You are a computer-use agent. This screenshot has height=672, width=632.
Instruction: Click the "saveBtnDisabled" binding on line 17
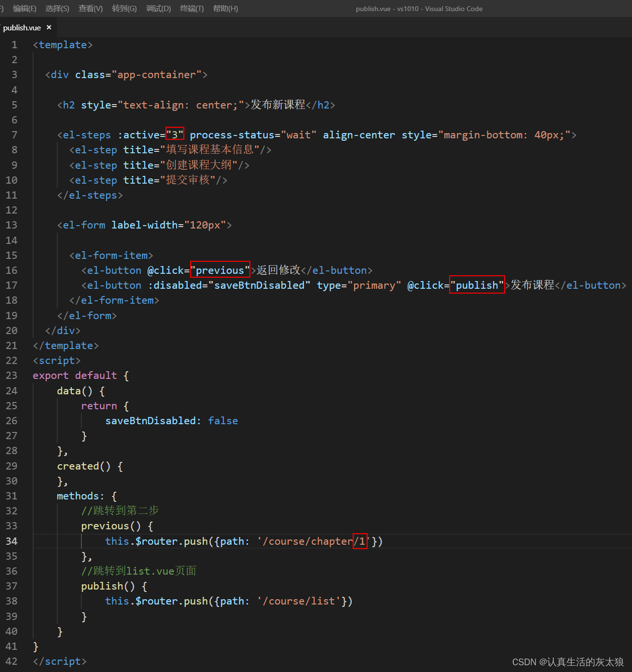pyautogui.click(x=260, y=285)
